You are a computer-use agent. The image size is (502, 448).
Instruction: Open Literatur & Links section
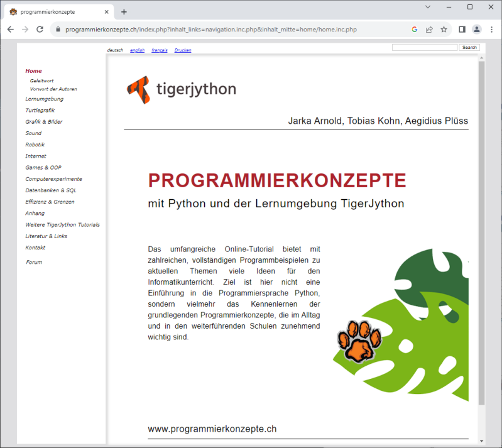tap(46, 236)
